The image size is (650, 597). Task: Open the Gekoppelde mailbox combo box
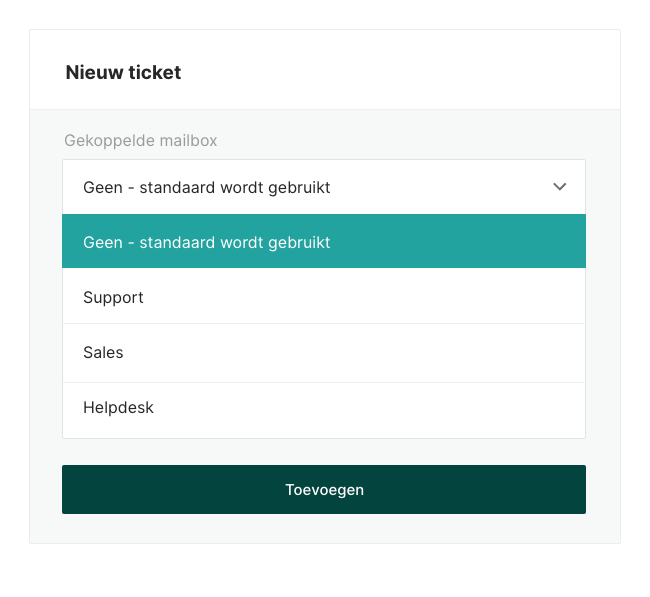(323, 187)
